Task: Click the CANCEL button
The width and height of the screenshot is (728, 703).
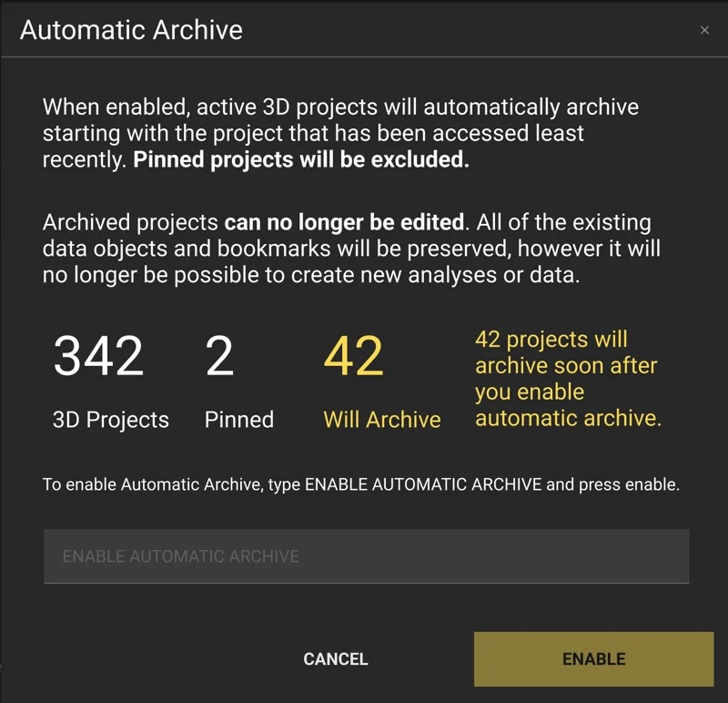Action: pos(336,659)
